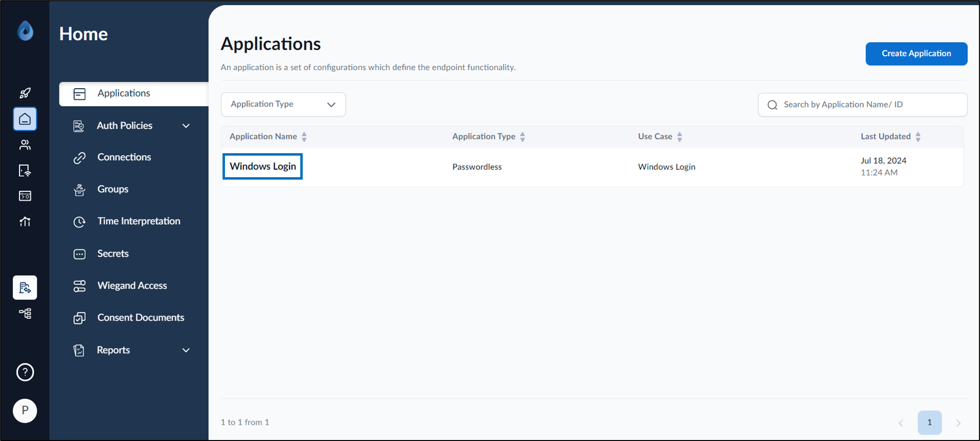
Task: Click the Connections link icon
Action: point(79,158)
